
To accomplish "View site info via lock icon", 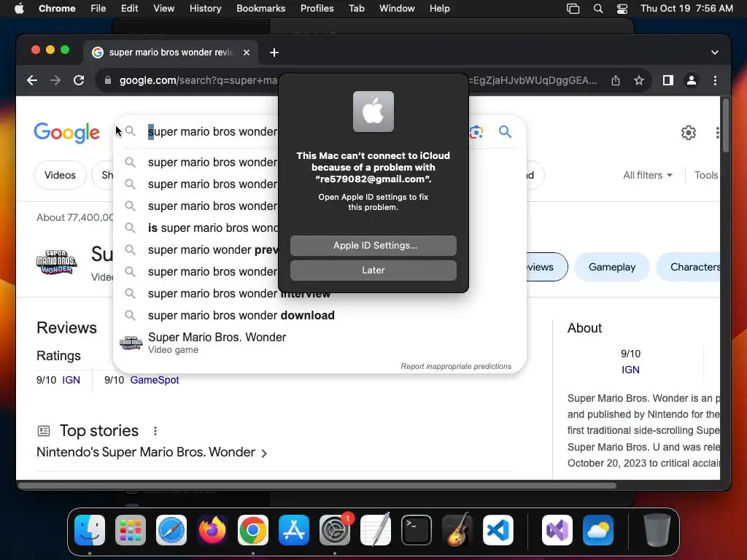I will [108, 80].
